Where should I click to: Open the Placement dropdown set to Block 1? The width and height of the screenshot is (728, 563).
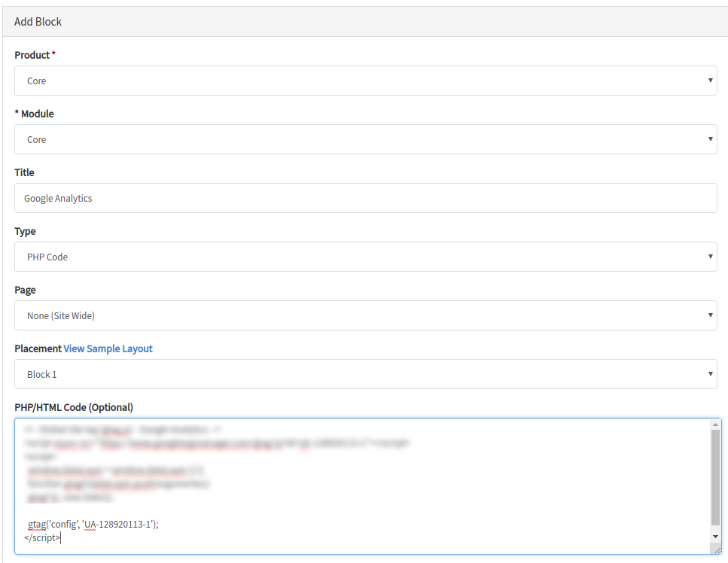tap(366, 374)
